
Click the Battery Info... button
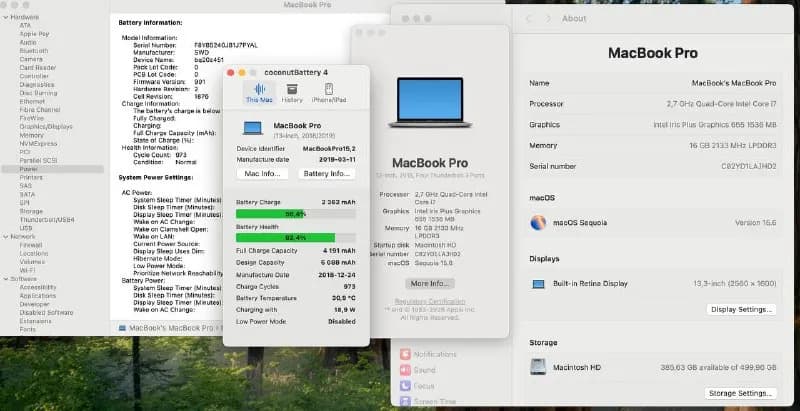point(327,174)
